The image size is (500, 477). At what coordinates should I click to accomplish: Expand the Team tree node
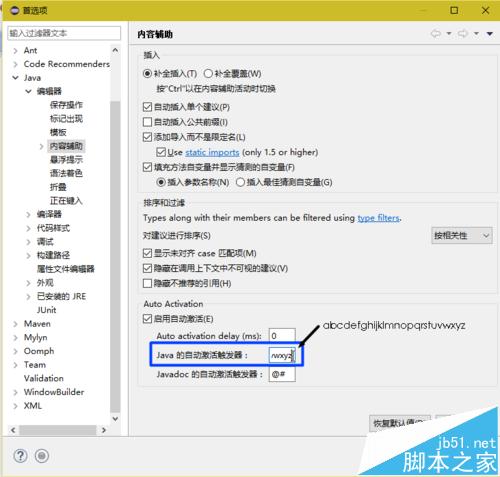(x=15, y=365)
